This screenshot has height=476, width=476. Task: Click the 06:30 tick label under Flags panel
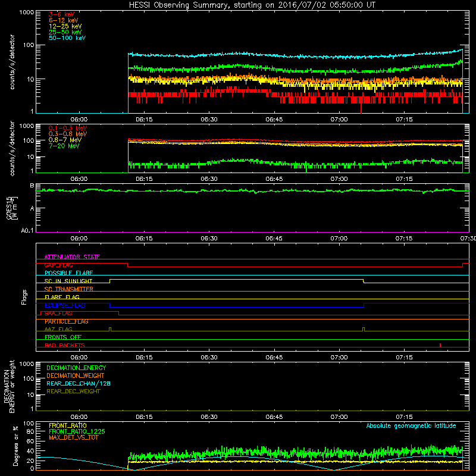click(x=209, y=358)
